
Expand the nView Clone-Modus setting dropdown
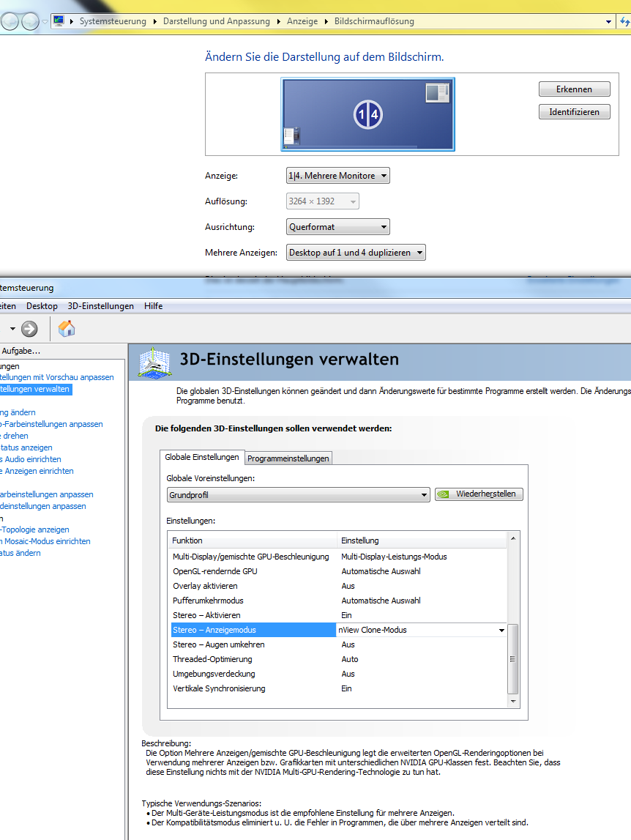click(501, 630)
